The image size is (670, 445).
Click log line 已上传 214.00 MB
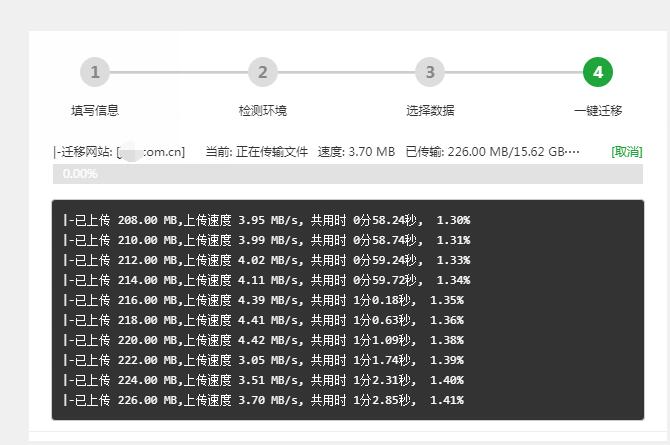click(267, 280)
